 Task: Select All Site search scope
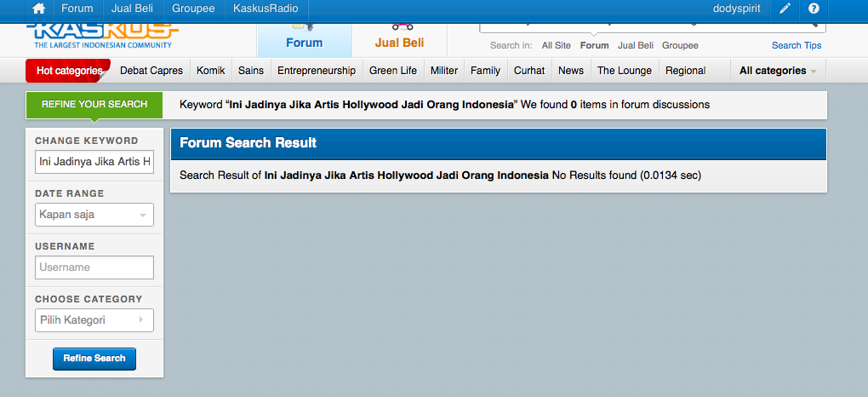(x=556, y=45)
